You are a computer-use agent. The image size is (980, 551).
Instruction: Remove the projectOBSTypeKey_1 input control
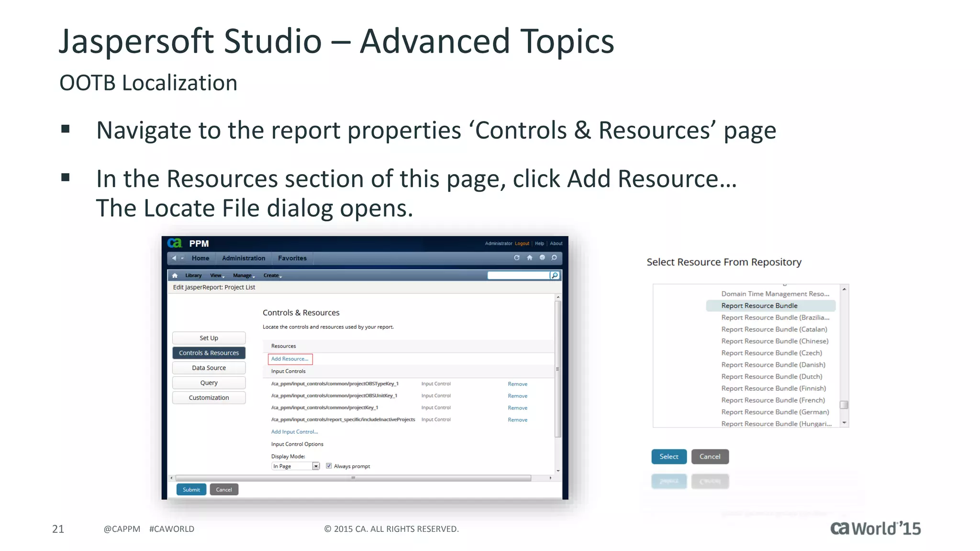click(x=518, y=384)
